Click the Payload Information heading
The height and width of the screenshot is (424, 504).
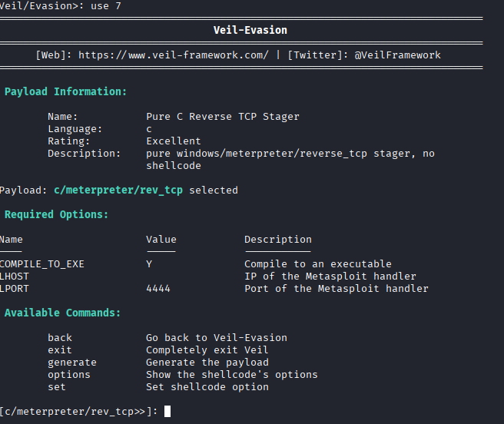coord(66,91)
